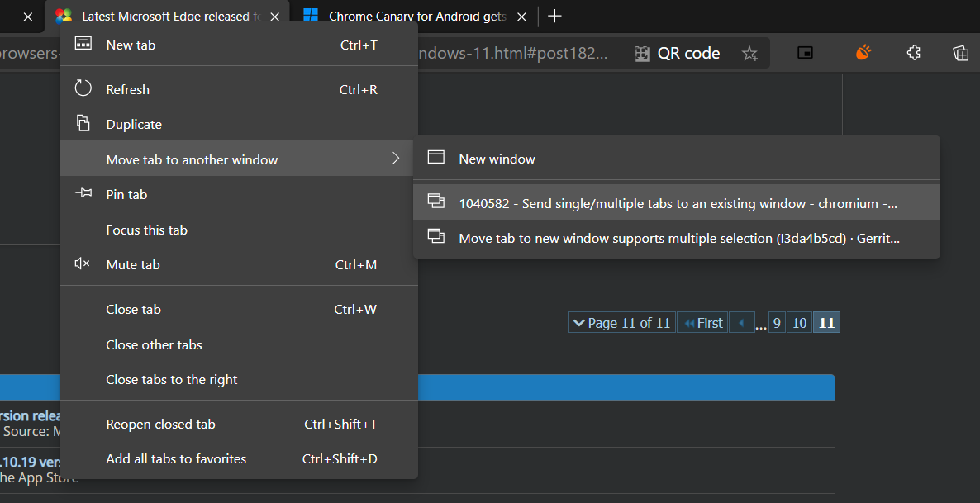The height and width of the screenshot is (503, 980).
Task: Jump to page 10 in pagination
Action: pos(799,323)
